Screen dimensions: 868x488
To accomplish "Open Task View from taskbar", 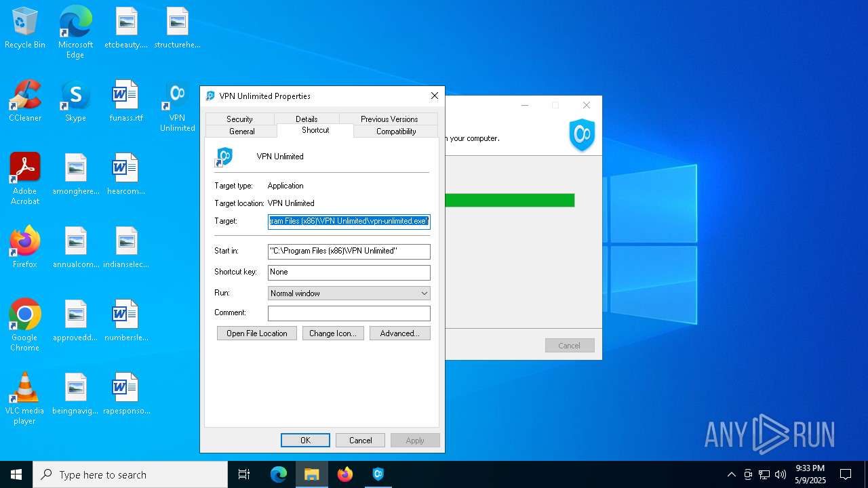I will pyautogui.click(x=244, y=474).
